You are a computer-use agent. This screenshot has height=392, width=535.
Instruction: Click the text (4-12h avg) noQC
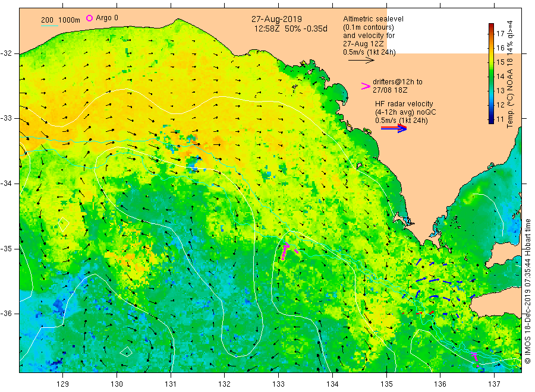click(405, 112)
